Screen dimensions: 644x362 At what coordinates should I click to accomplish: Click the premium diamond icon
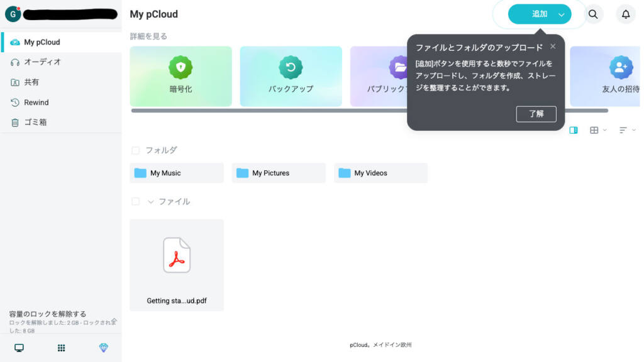coord(104,348)
